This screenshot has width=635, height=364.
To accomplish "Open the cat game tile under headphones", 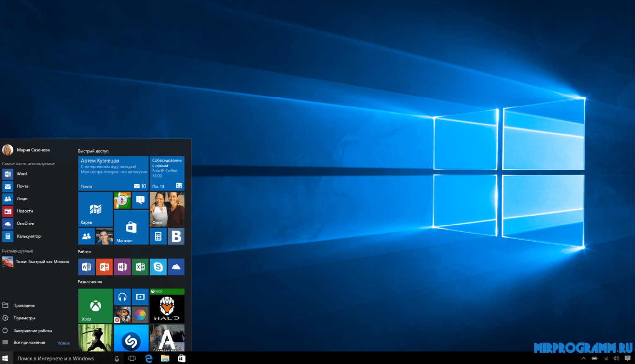I will pos(122,315).
